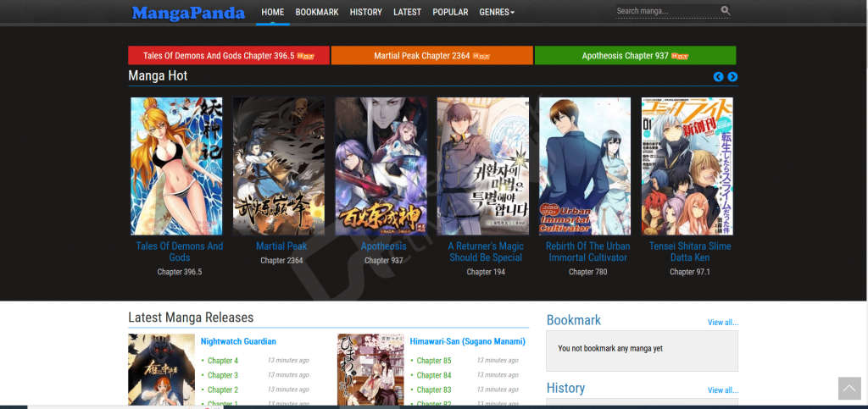
Task: Go to previous Manga Hot slide
Action: click(718, 77)
